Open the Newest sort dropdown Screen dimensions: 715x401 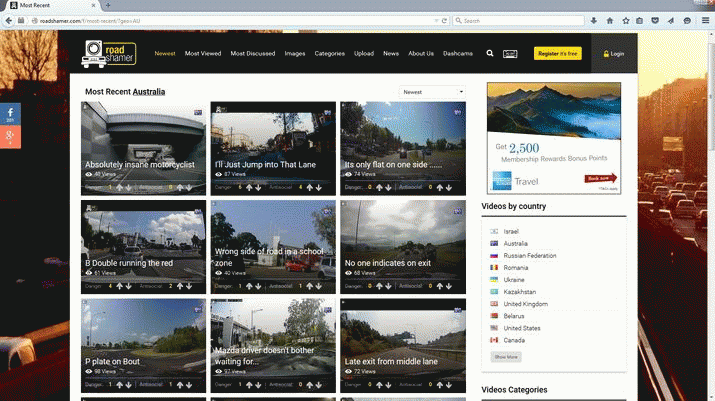click(x=432, y=92)
